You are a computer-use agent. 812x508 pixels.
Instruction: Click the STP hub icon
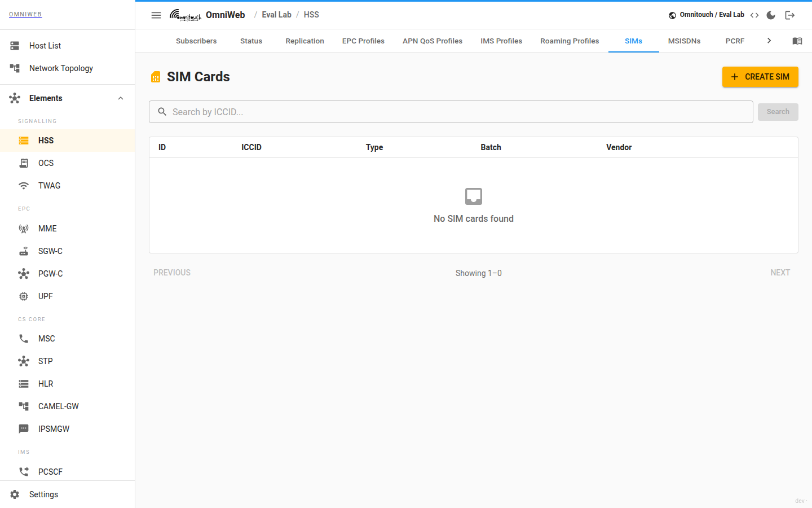coord(24,361)
